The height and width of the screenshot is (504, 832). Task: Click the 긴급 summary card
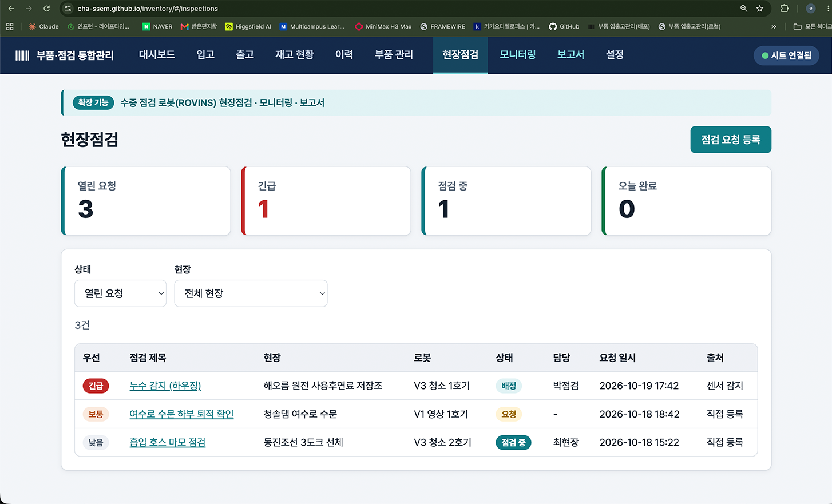pos(326,201)
